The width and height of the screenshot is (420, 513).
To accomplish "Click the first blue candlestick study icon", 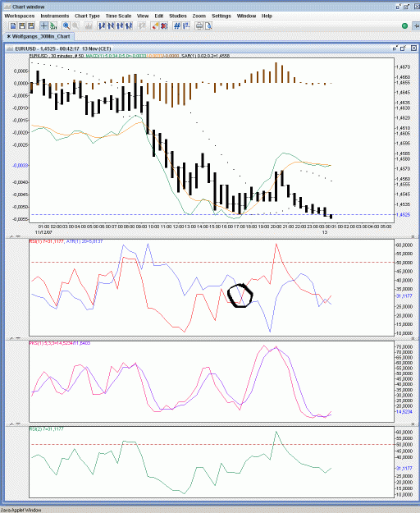I will point(102,25).
